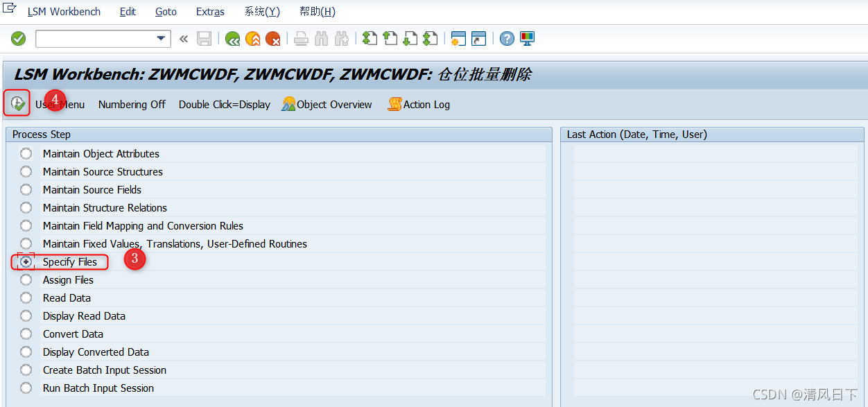Click the 'Last Action (Date, Time, User)' header
The height and width of the screenshot is (407, 868).
coord(637,135)
